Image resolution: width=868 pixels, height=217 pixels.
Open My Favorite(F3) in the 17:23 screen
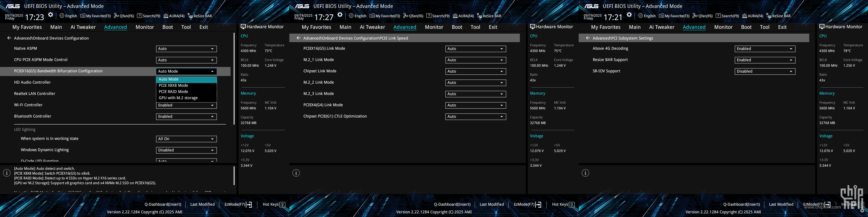point(95,16)
